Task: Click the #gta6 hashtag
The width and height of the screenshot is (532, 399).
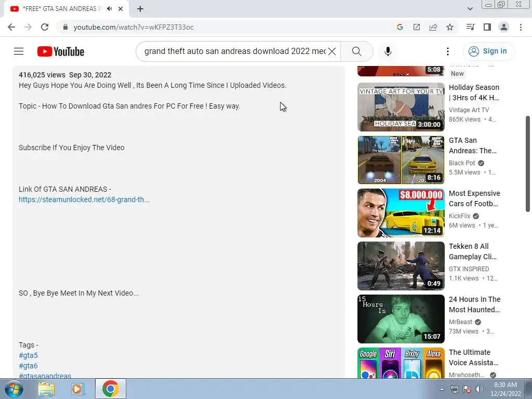Action: point(28,366)
